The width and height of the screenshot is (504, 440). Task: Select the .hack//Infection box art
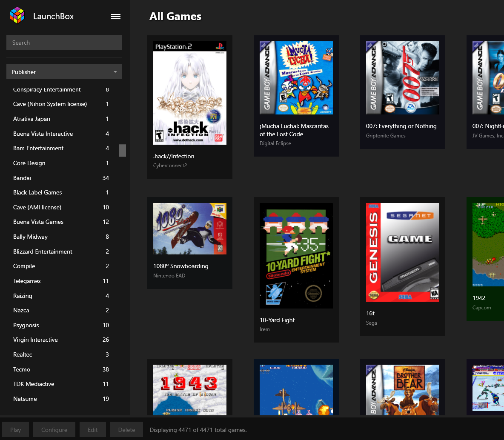click(x=190, y=93)
